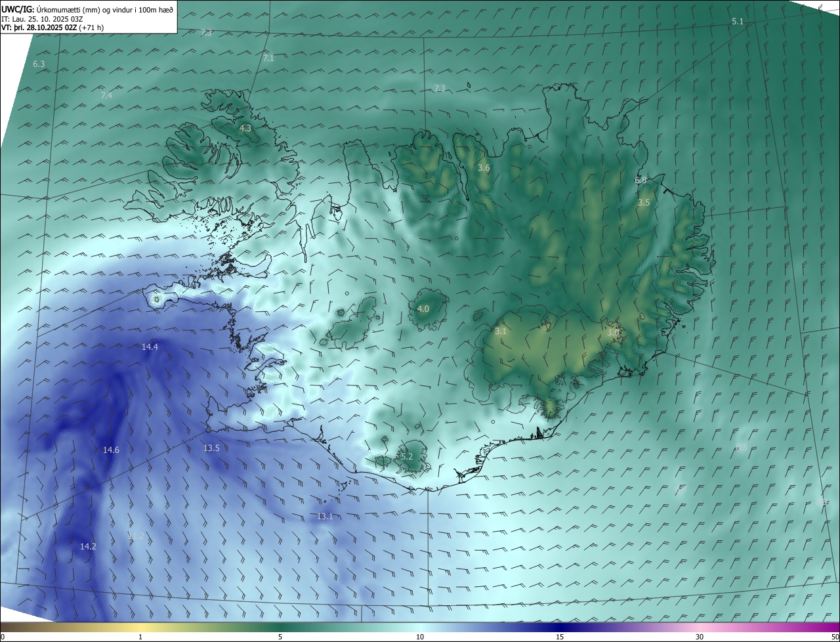840x642 pixels.
Task: Click the 4.3 label in the Westfjords
Action: [x=245, y=129]
